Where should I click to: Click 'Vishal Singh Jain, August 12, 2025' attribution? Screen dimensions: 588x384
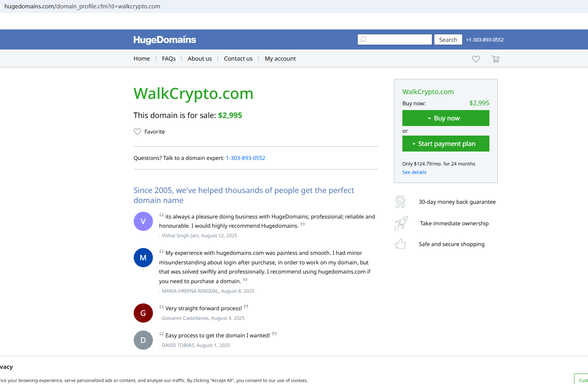[198, 236]
